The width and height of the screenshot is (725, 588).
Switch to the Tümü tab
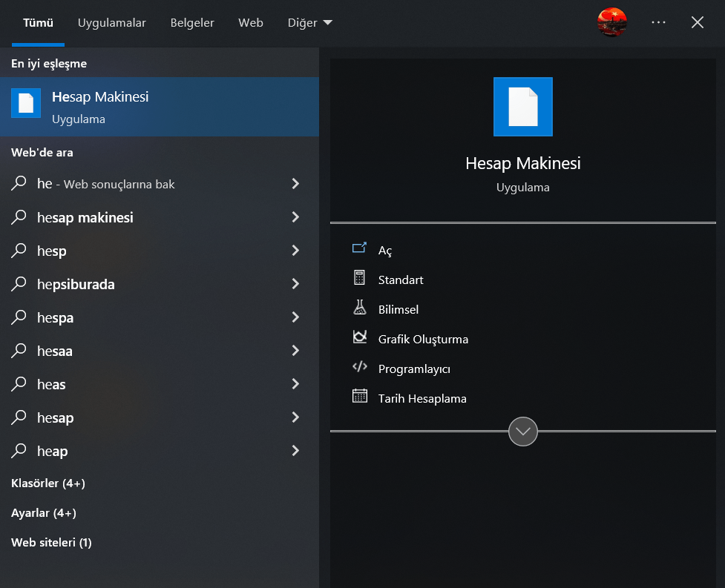point(38,23)
